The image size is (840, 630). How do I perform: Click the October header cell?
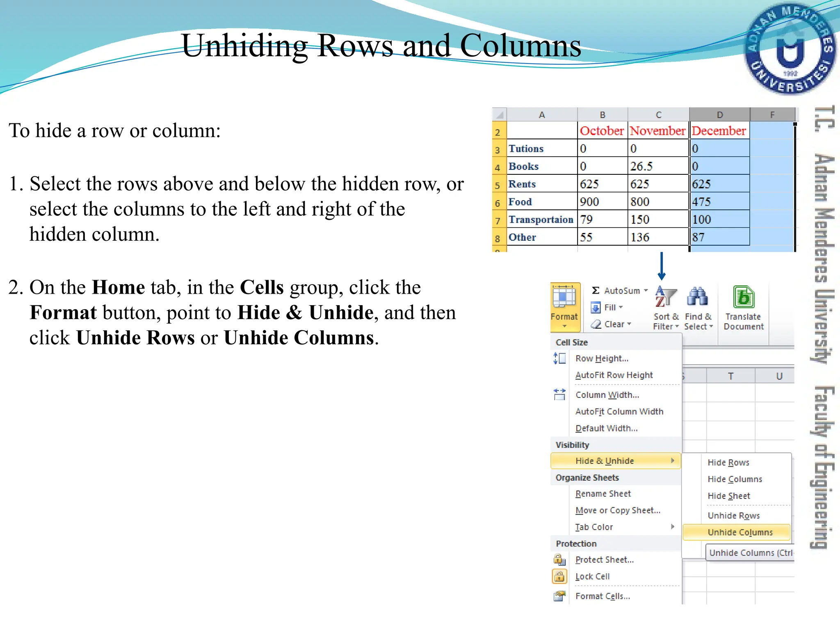[602, 130]
